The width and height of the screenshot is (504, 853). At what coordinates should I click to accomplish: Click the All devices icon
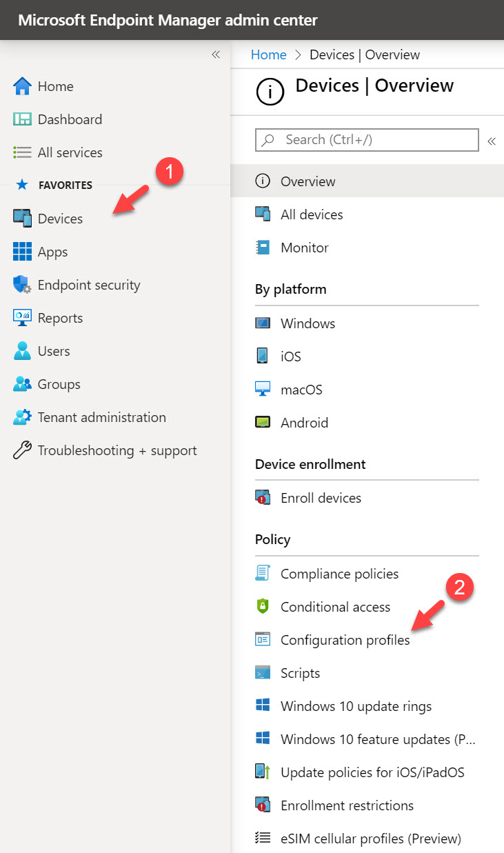[263, 214]
